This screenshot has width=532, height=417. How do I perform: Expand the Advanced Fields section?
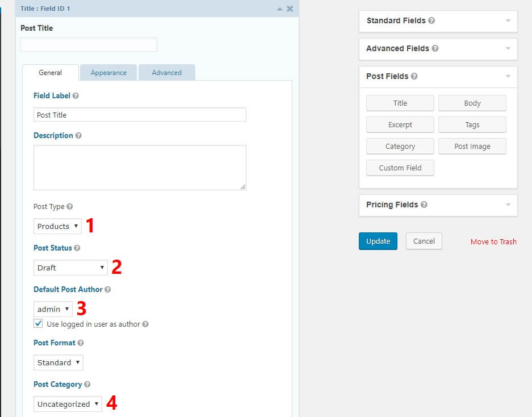510,49
